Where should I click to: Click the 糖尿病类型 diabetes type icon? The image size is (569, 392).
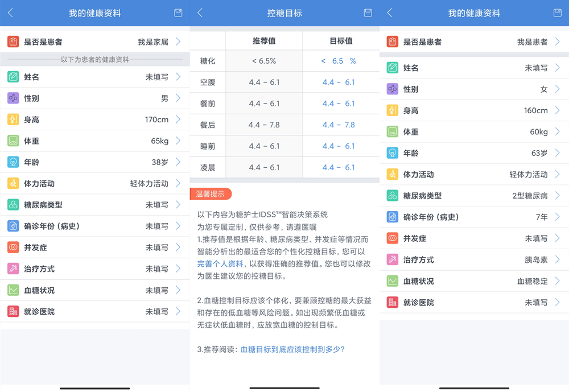(13, 205)
